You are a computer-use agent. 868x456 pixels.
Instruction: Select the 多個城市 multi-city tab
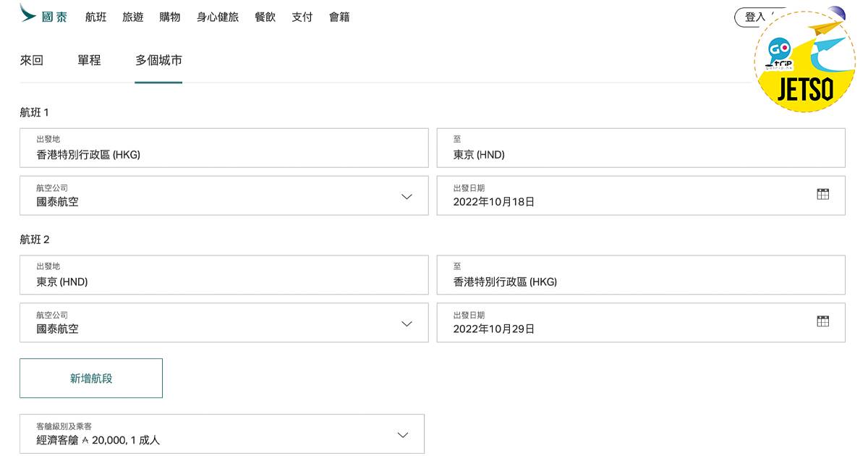[158, 61]
